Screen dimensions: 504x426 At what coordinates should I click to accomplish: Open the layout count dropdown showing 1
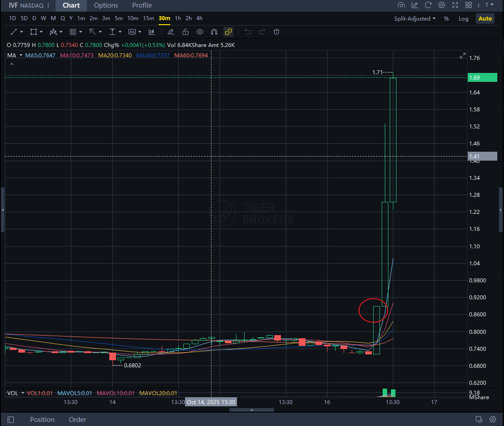coord(489,5)
